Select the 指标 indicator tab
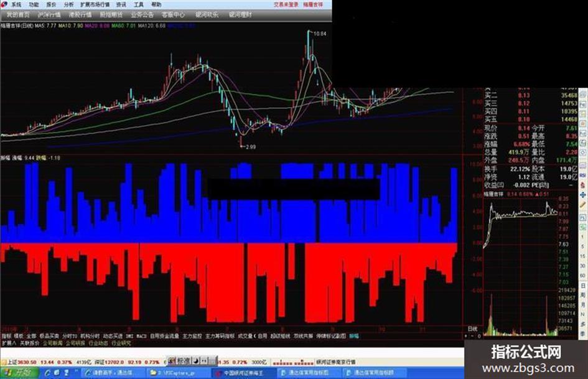This screenshot has height=379, width=588. [x=6, y=336]
